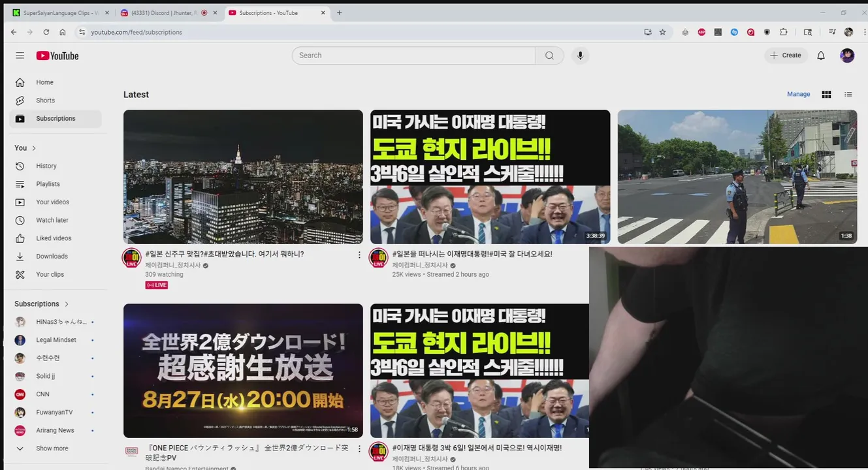
Task: Click the '309 watching' text
Action: [164, 275]
